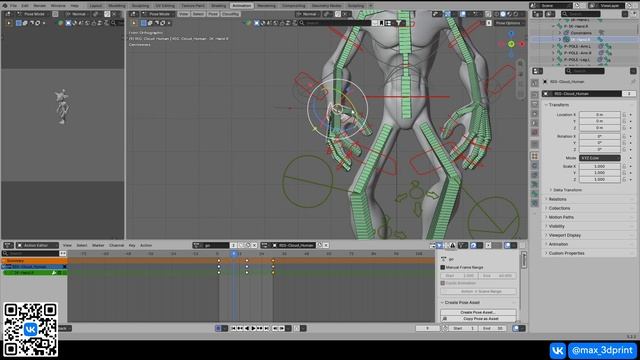Select wireframe viewport shading
640x360 pixels.
click(496, 14)
